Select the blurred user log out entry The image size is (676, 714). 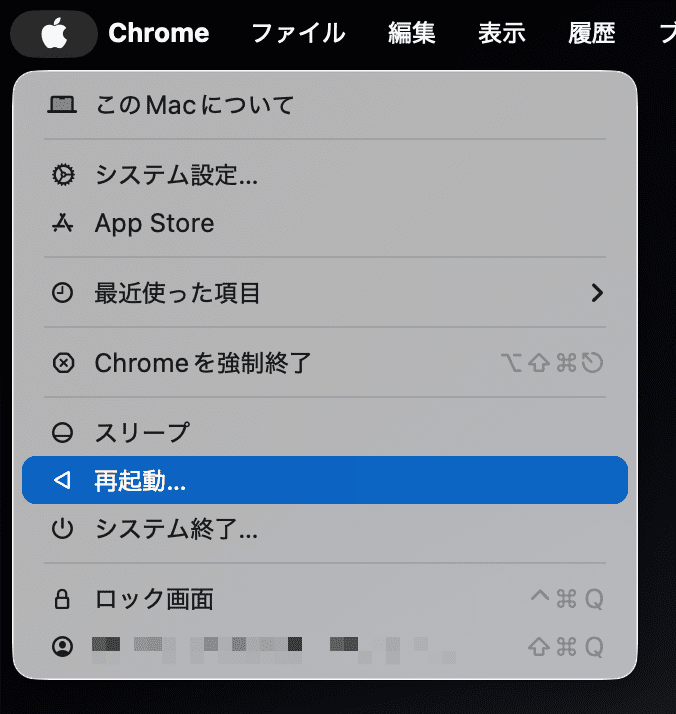pos(325,646)
